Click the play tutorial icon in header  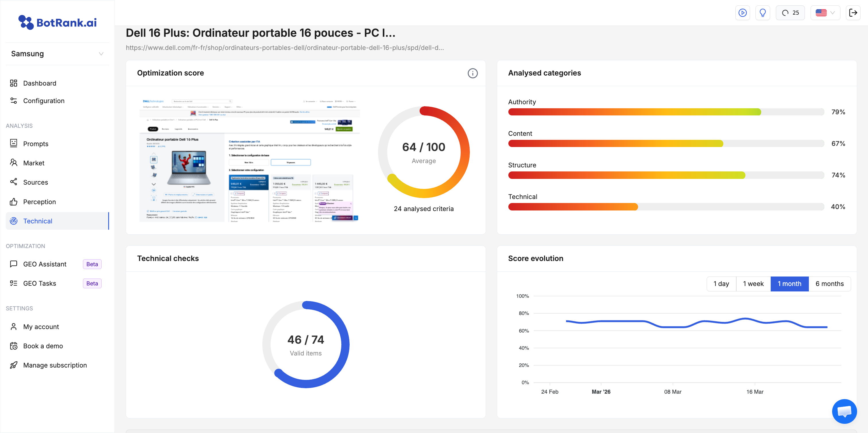pos(742,13)
